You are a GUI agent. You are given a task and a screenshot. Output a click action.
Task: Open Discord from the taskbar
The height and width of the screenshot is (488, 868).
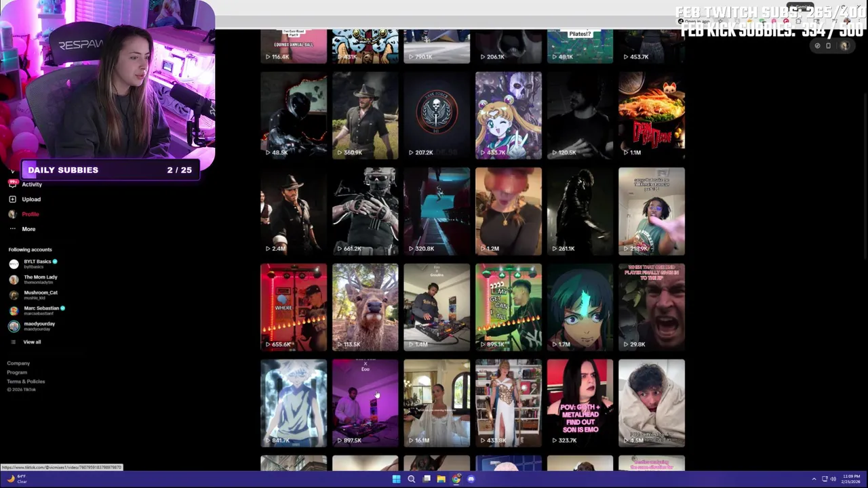tap(471, 479)
